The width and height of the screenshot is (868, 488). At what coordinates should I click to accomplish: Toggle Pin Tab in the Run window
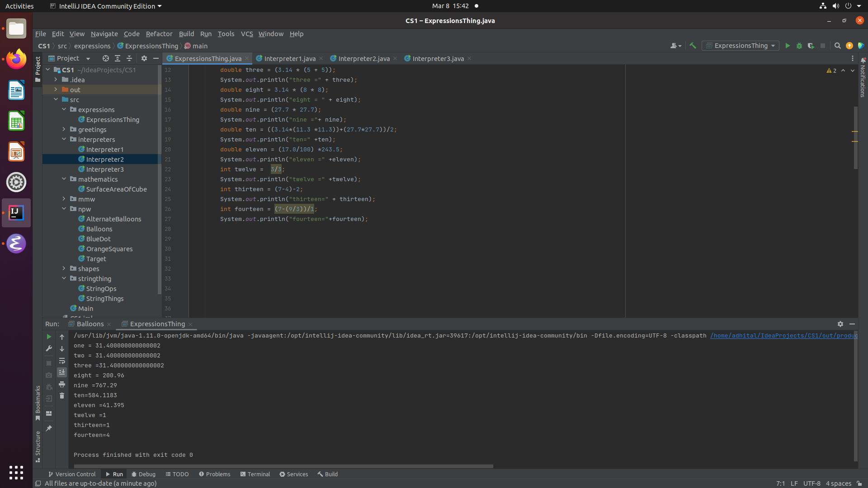(49, 428)
